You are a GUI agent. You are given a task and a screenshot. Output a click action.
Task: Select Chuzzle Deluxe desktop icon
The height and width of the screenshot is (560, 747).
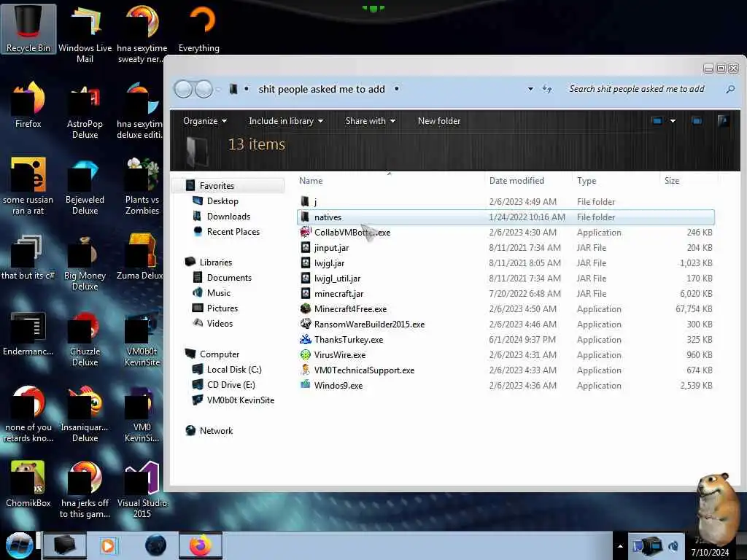tap(85, 338)
